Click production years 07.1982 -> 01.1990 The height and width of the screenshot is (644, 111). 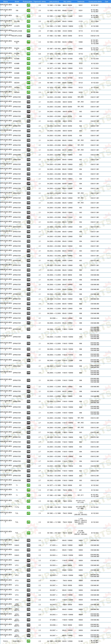[54, 490]
